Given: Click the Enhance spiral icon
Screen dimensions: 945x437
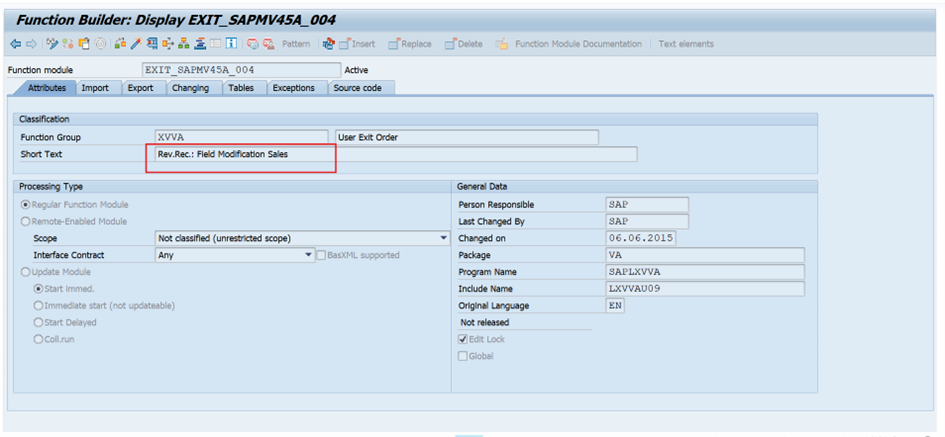Looking at the screenshot, I should coord(100,44).
